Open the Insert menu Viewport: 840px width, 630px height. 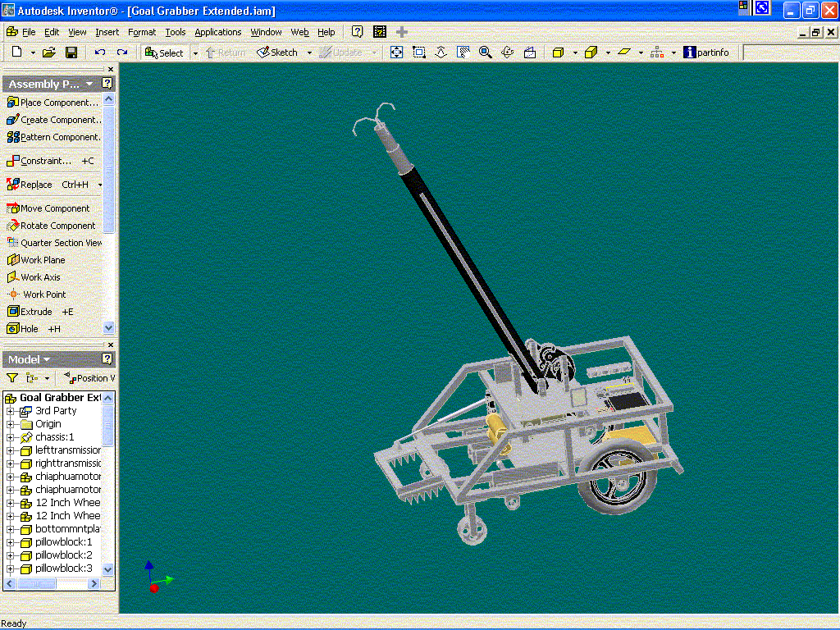[107, 32]
